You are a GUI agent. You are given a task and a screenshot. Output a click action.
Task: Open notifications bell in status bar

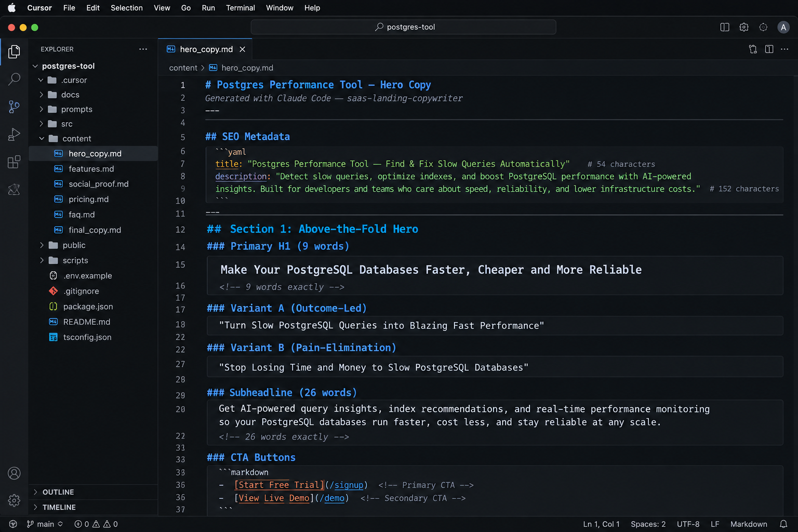(x=783, y=524)
